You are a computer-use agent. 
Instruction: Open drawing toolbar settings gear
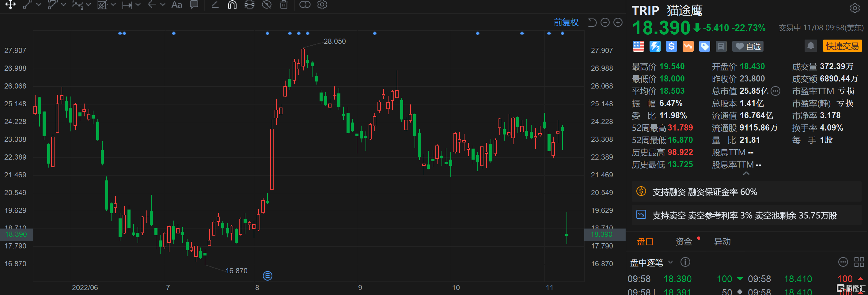322,5
